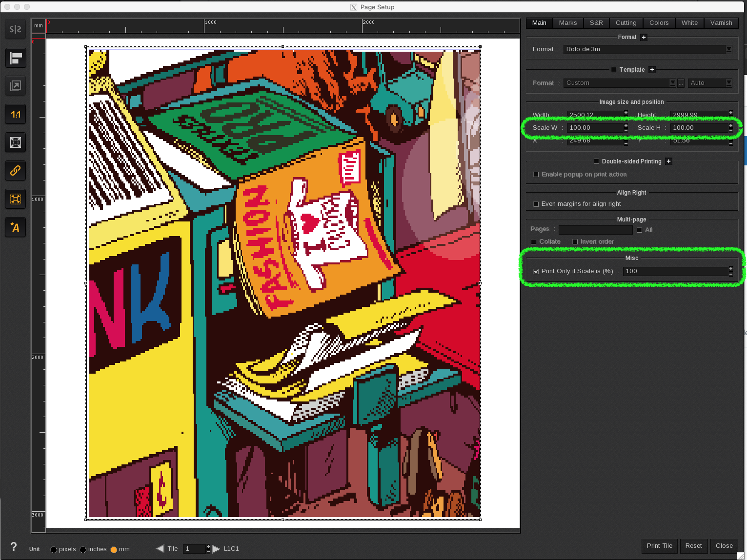Screen dimensions: 747x560
Task: Open the Format dropdown showing Rolo de 3m
Action: [728, 49]
